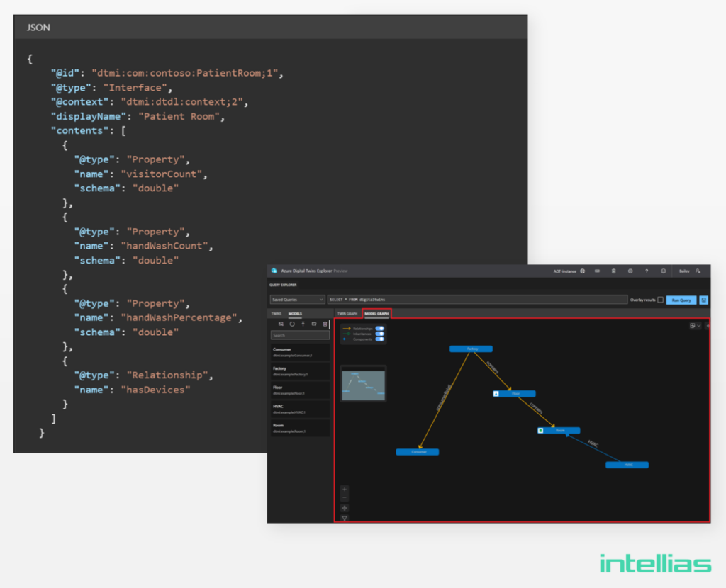Check the Overlay results checkbox
The height and width of the screenshot is (588, 726).
(x=661, y=300)
